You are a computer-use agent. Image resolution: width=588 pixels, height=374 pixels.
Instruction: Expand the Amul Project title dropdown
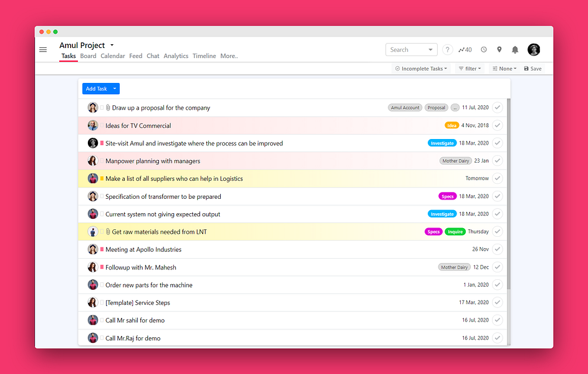click(112, 46)
